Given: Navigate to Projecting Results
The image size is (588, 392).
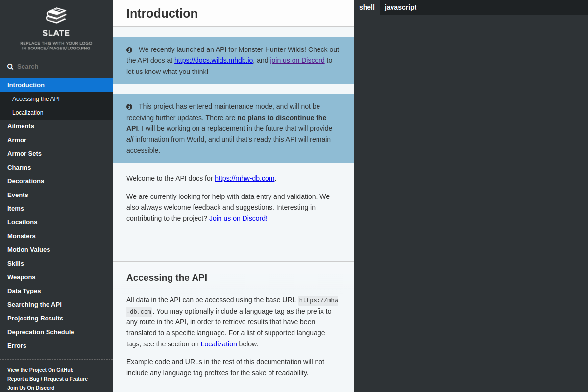Looking at the screenshot, I should coord(56,318).
